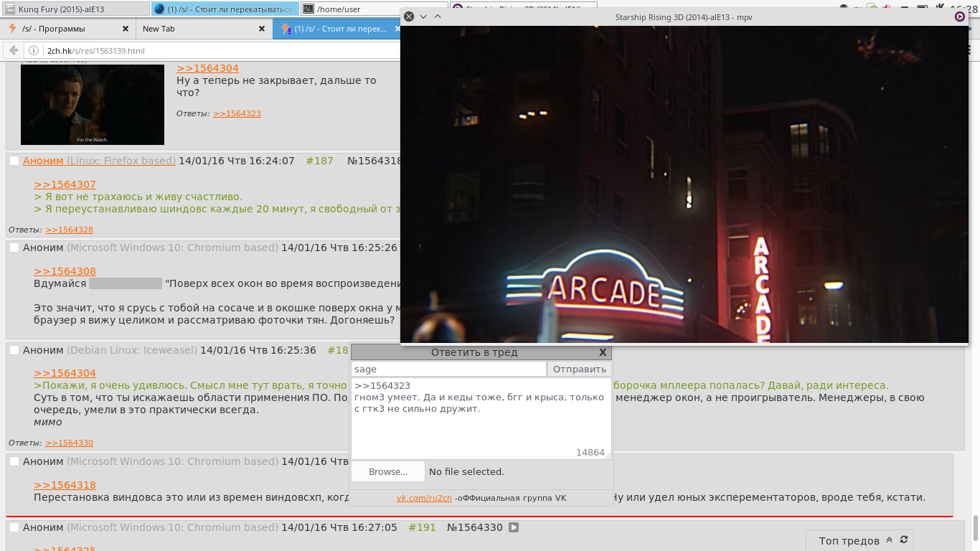980x551 pixels.
Task: Focus the address bar showing 2ch.hk/s/res/1563139.html
Action: (222, 51)
